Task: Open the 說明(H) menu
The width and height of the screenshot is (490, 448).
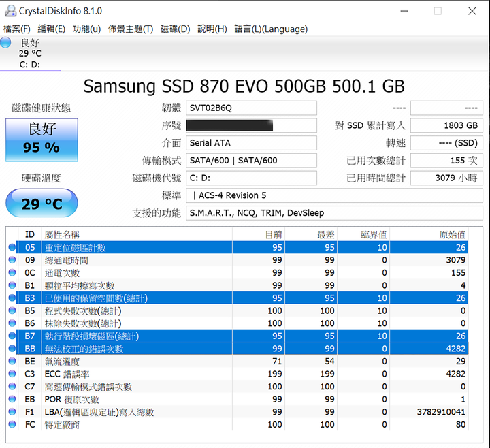Action: [212, 29]
